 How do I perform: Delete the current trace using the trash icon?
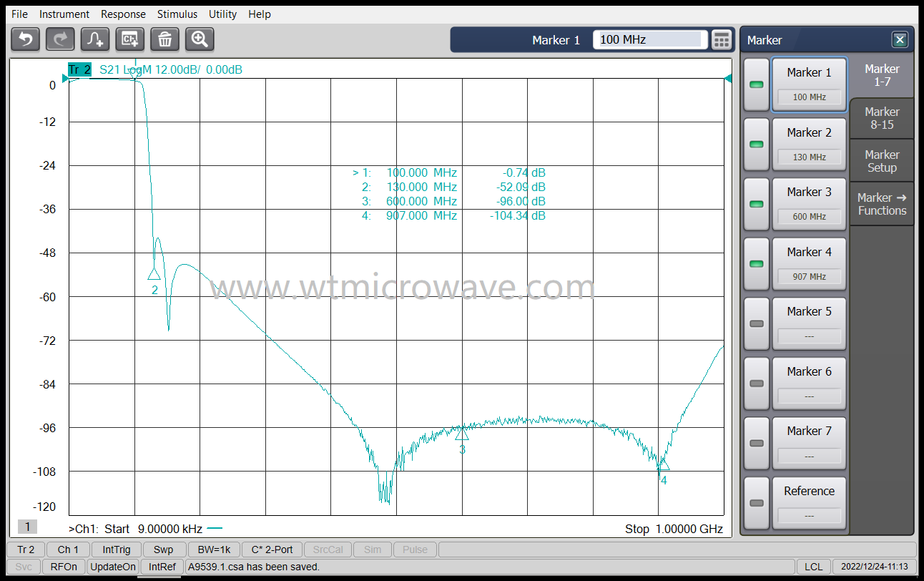coord(164,39)
